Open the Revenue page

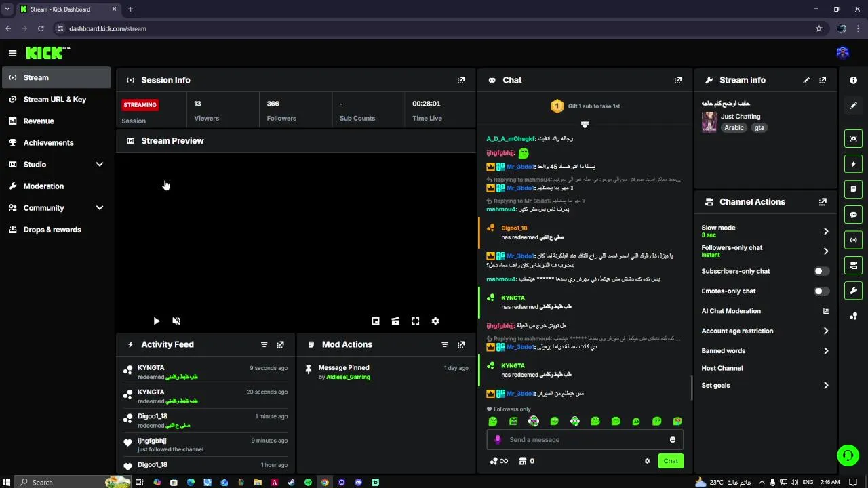pyautogui.click(x=56, y=121)
